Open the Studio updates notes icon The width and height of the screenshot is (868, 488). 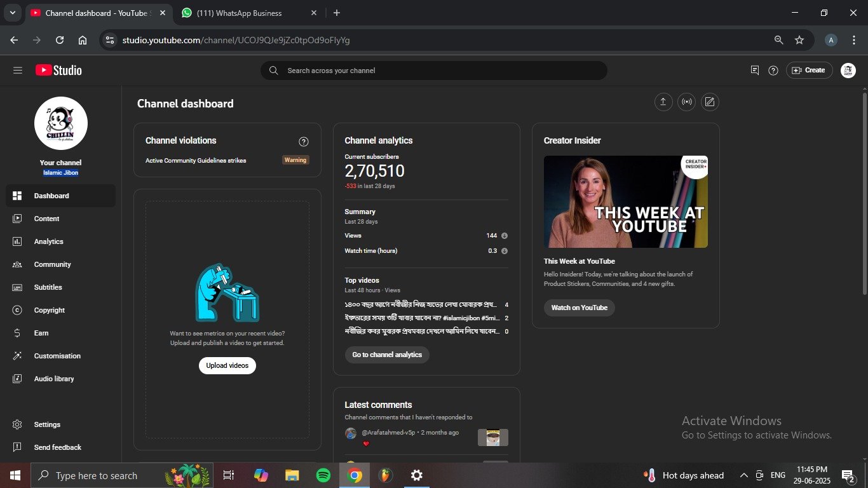click(755, 71)
